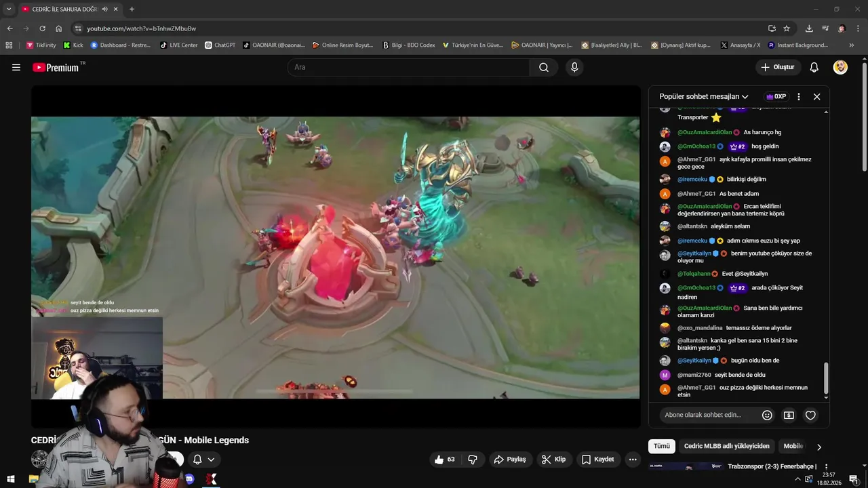Screen dimensions: 868x488
Task: Click the search magnifier button
Action: 544,67
